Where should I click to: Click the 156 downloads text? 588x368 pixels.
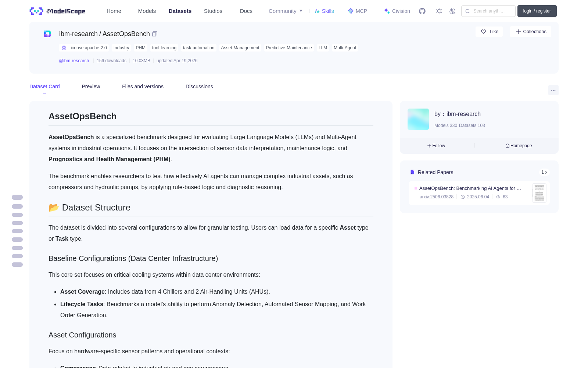coord(111,61)
